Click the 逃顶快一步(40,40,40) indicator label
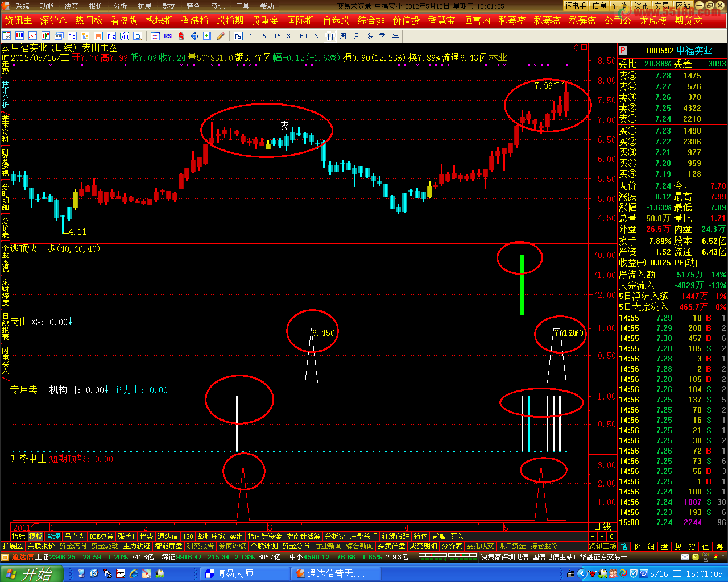Image resolution: width=728 pixels, height=582 pixels. click(56, 248)
